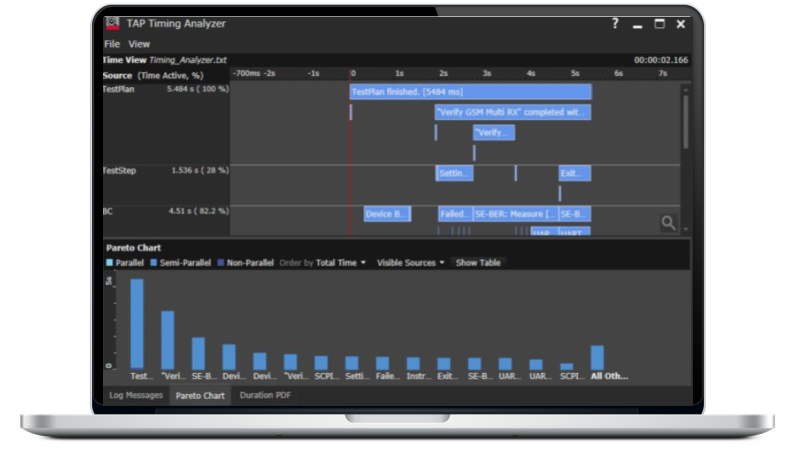Image resolution: width=800 pixels, height=450 pixels.
Task: Open the File menu
Action: tap(112, 44)
